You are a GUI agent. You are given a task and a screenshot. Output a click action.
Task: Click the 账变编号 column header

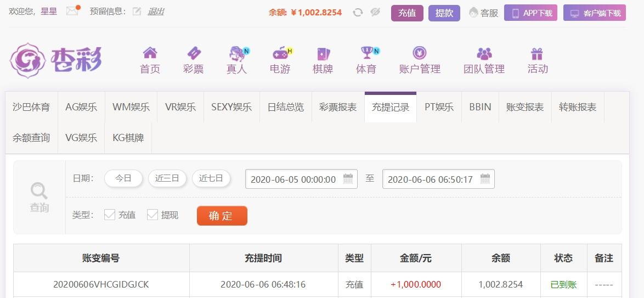[x=101, y=258]
